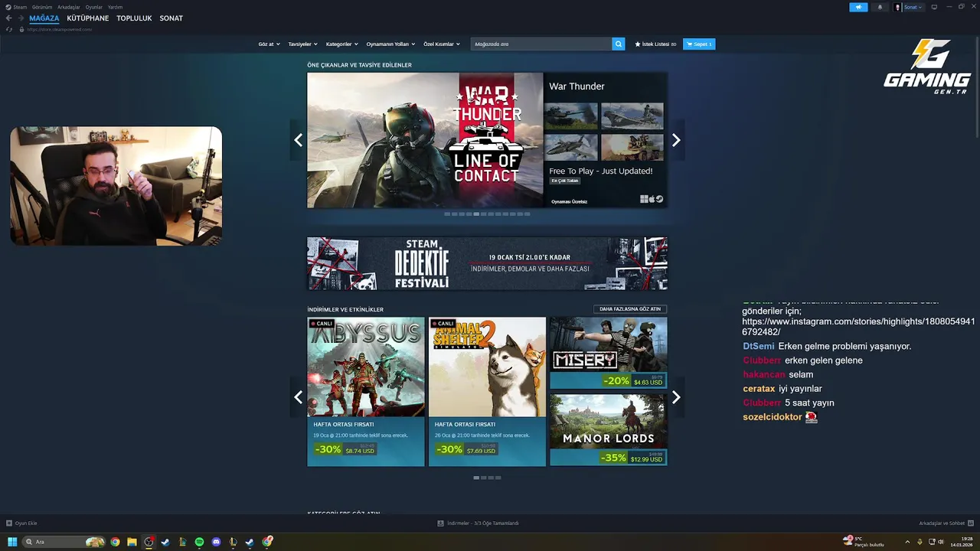Click the Mağazada ara search field
The width and height of the screenshot is (980, 551).
541,44
